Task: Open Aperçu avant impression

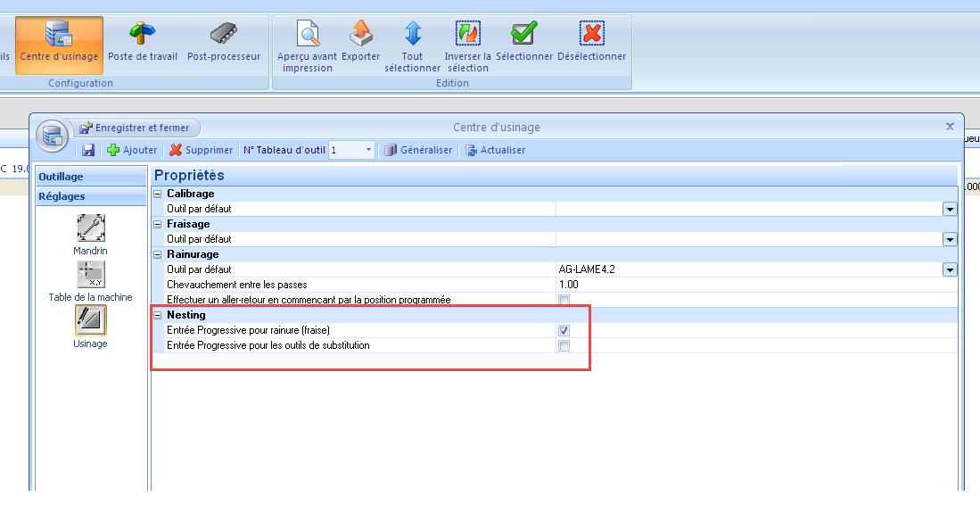Action: pos(308,36)
